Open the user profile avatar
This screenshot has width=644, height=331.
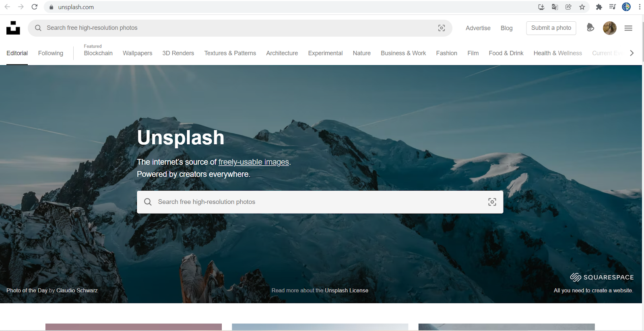pyautogui.click(x=610, y=28)
